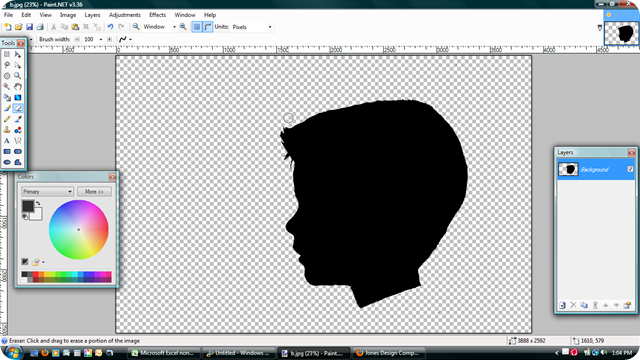Click the Windows Start orb

tap(13, 352)
